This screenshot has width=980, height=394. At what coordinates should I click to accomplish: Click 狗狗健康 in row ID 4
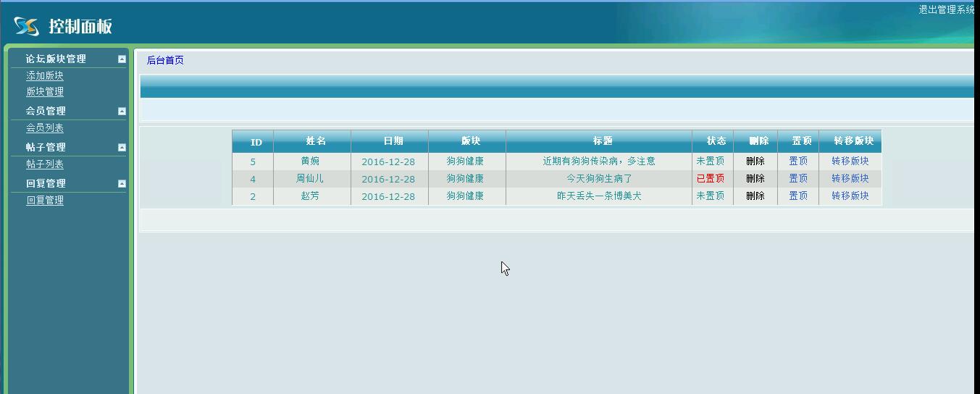(465, 178)
